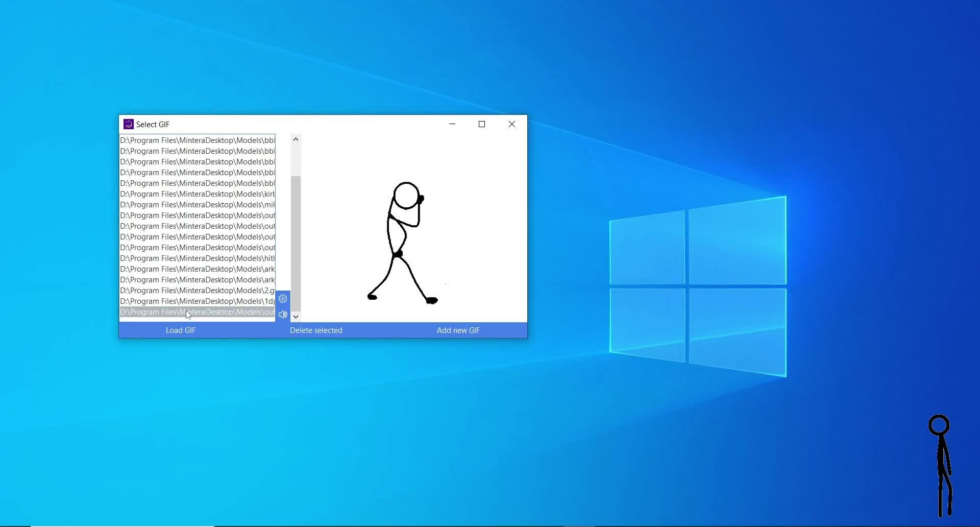Click the animated stickman GIF preview

(403, 243)
